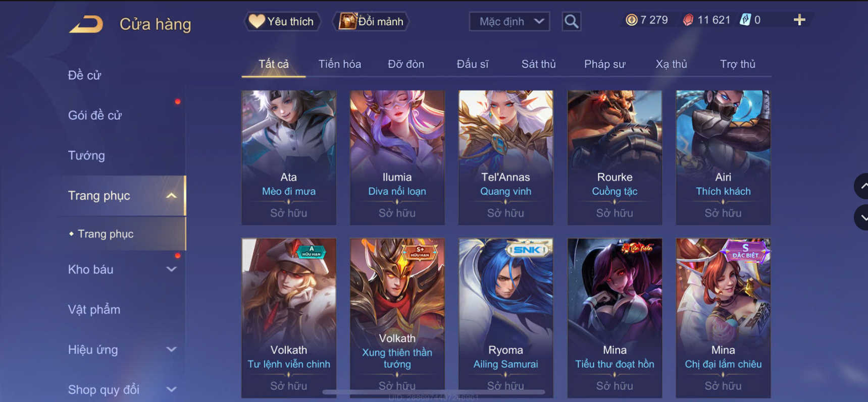The height and width of the screenshot is (402, 868).
Task: Open the Mặc định sort dropdown
Action: click(509, 22)
